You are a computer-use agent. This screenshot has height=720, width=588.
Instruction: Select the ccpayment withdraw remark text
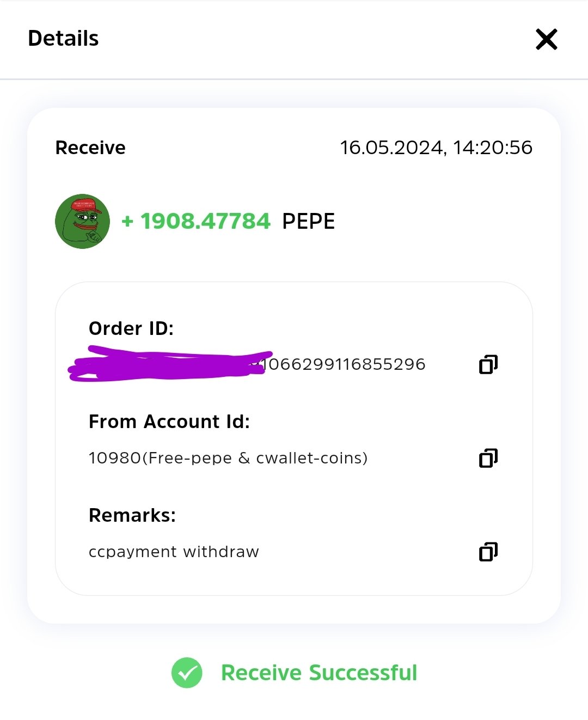pyautogui.click(x=174, y=552)
